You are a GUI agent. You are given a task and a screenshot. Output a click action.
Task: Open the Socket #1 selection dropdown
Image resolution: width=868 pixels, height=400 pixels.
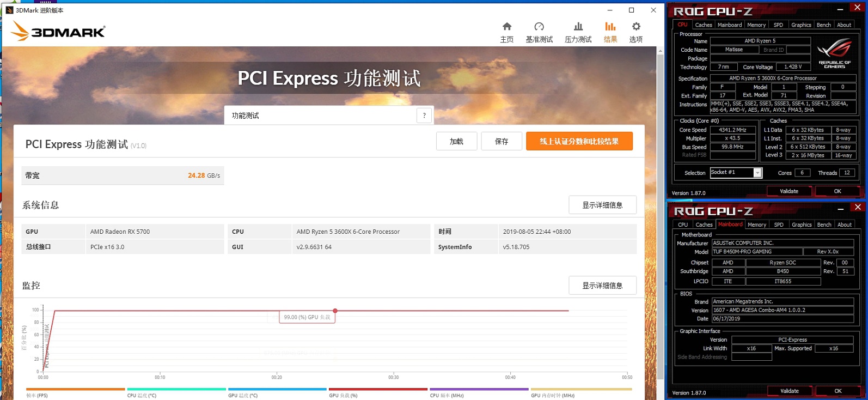tap(757, 173)
